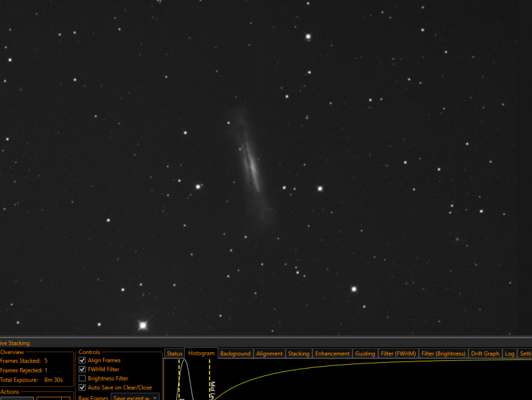The image size is (532, 400).
Task: Click the histogram Mid Level dashed marker
Action: click(x=209, y=379)
